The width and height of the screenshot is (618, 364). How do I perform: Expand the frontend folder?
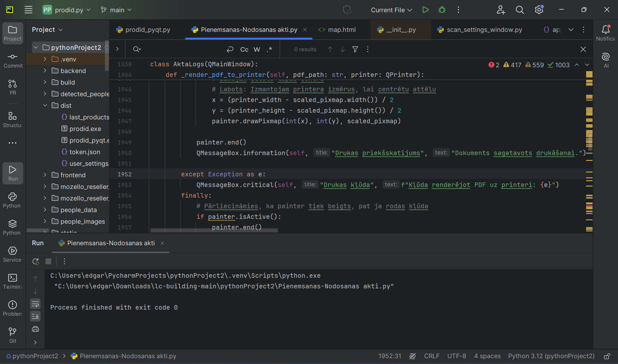click(45, 175)
